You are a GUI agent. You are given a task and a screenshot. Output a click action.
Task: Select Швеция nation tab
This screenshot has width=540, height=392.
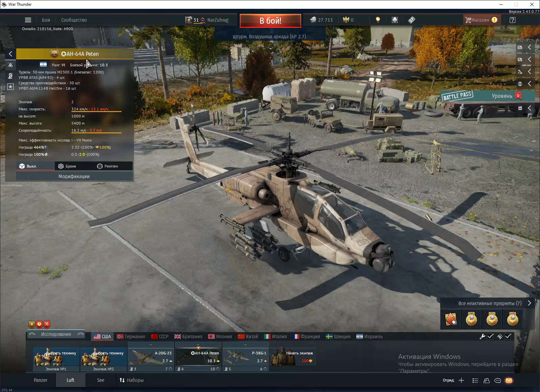click(338, 336)
